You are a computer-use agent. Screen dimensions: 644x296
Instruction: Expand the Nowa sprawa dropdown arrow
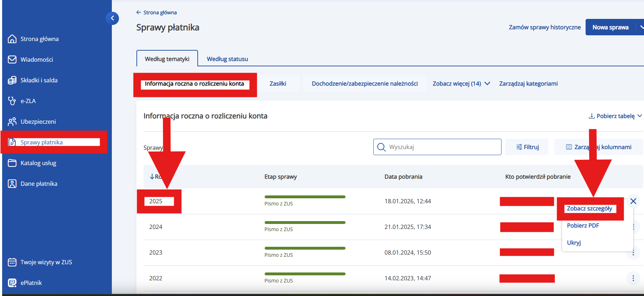640,27
